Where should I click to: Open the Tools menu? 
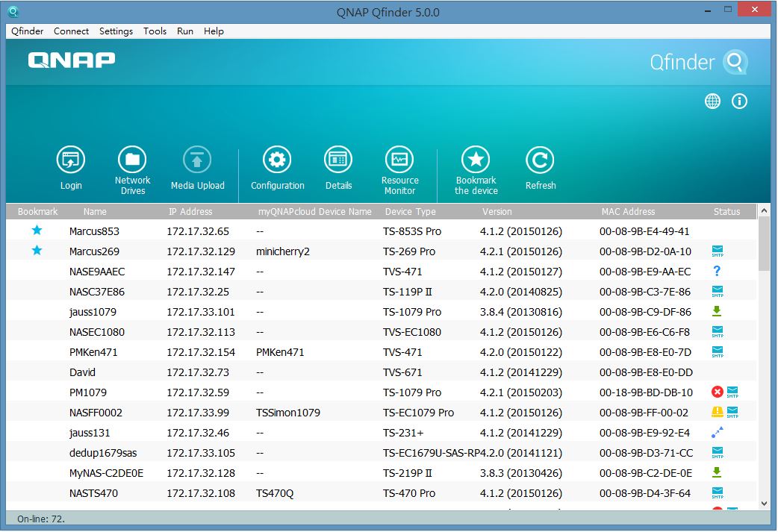click(155, 31)
